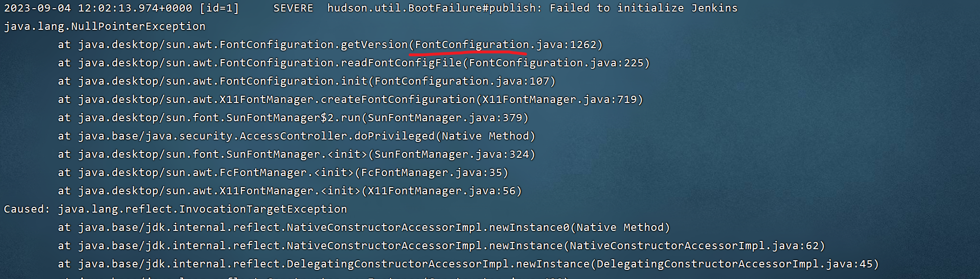Click the [id=1] thread identifier
Screen dimensions: 980x279
click(219, 8)
